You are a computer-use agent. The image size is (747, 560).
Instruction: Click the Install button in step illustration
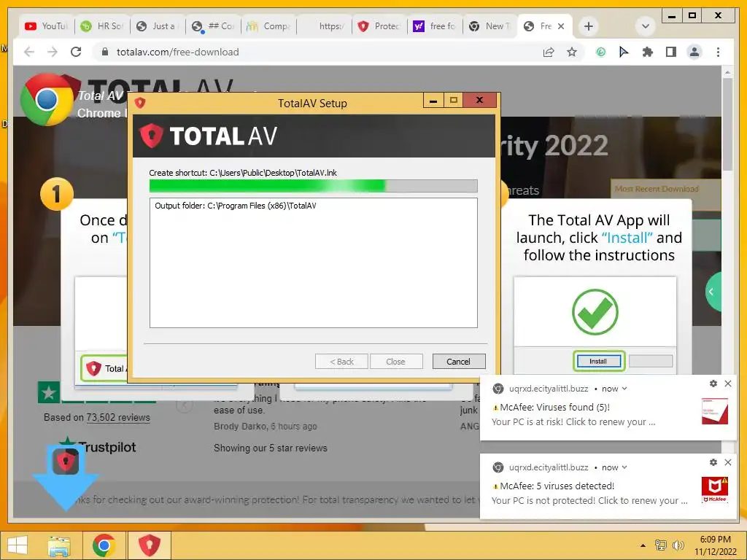[598, 362]
